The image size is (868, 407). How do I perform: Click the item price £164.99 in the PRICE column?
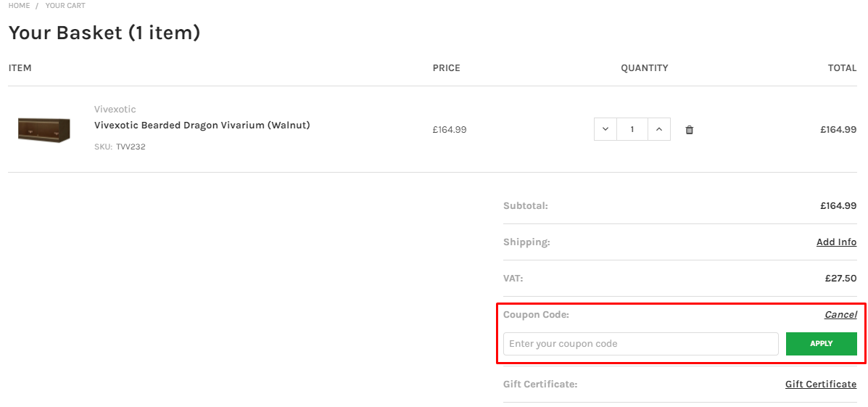point(450,130)
